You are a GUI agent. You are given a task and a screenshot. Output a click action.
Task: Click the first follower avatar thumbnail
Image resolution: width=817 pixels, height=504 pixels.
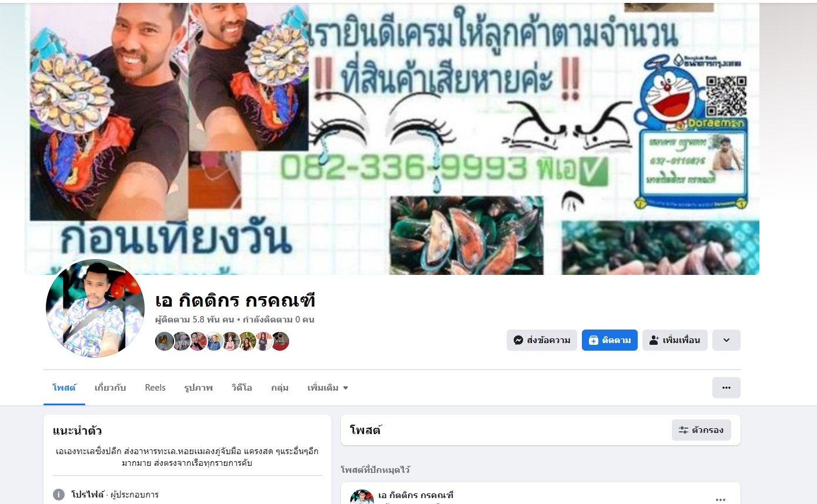coord(165,341)
